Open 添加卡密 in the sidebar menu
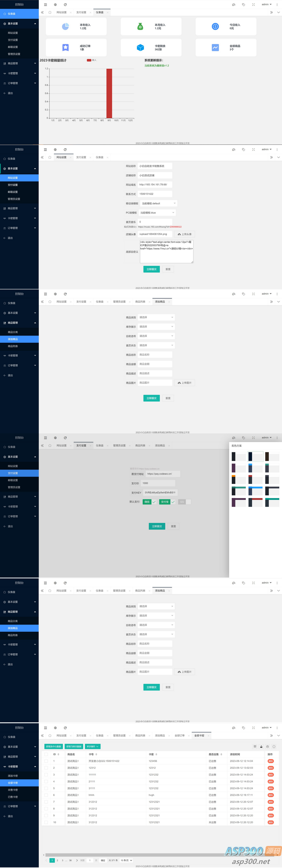 (x=19, y=776)
